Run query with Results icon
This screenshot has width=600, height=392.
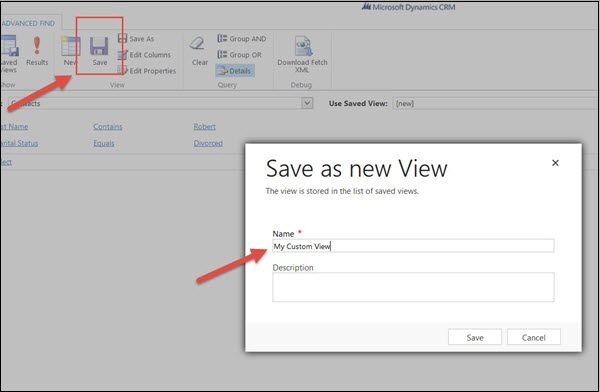[37, 51]
